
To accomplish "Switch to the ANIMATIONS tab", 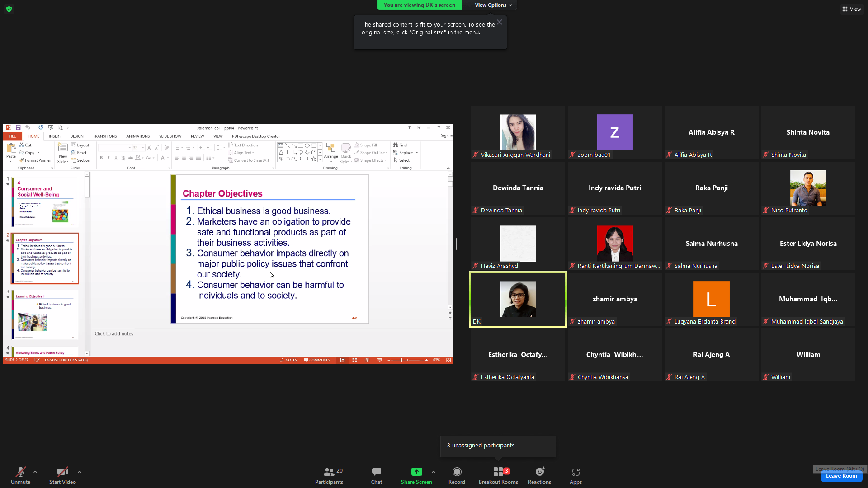I will 138,136.
